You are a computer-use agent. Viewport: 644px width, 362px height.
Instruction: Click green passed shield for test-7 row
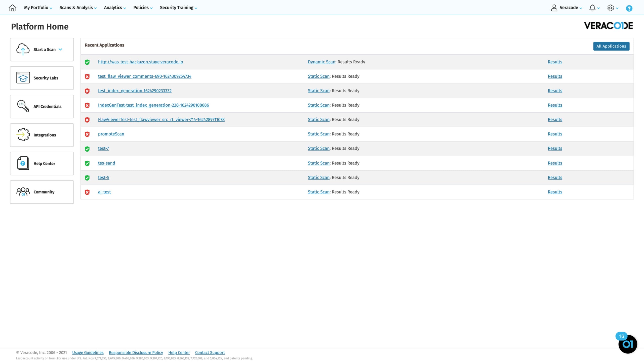tap(87, 149)
